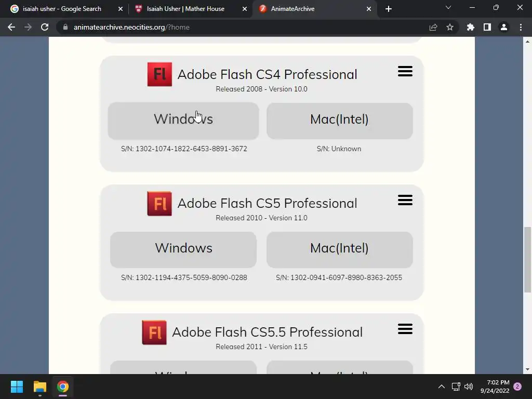
Task: Click the CS4 Windows serial number text
Action: pyautogui.click(x=184, y=149)
